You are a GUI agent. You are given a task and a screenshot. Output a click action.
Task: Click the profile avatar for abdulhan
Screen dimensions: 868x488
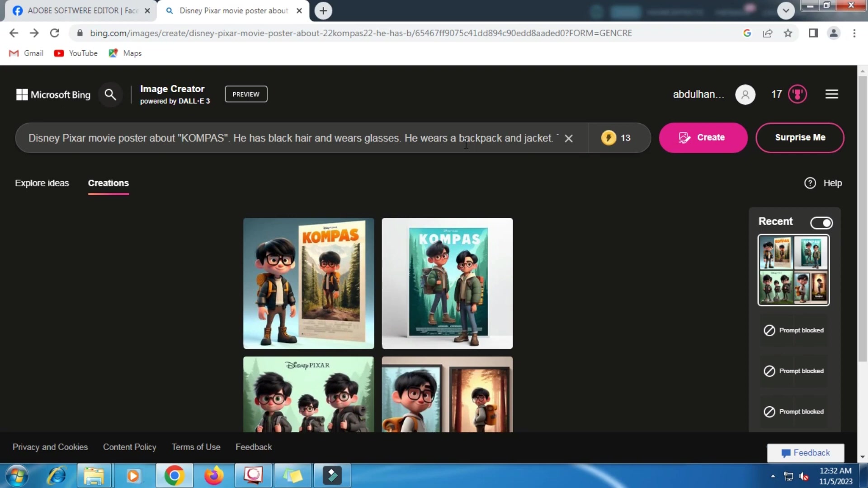(745, 94)
